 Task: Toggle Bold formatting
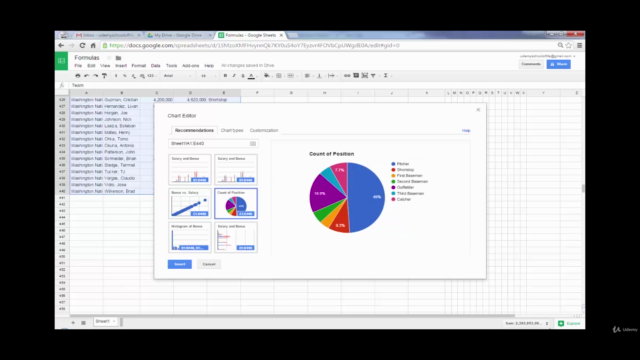click(225, 76)
